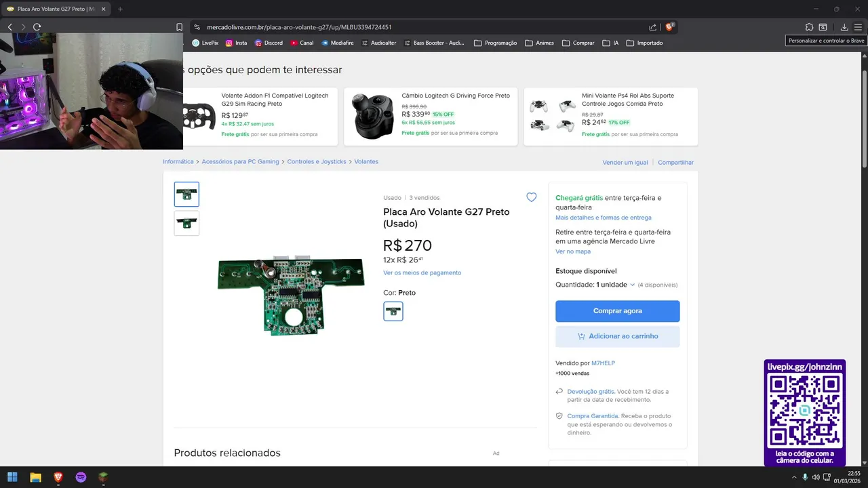Viewport: 868px width, 488px height.
Task: Open the browser extensions puzzle icon
Action: tap(809, 27)
